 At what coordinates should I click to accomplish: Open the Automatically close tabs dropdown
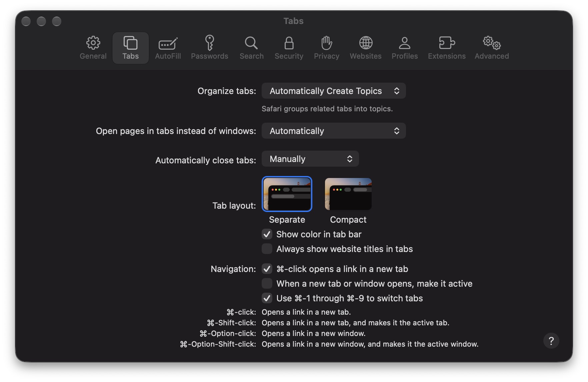310,159
